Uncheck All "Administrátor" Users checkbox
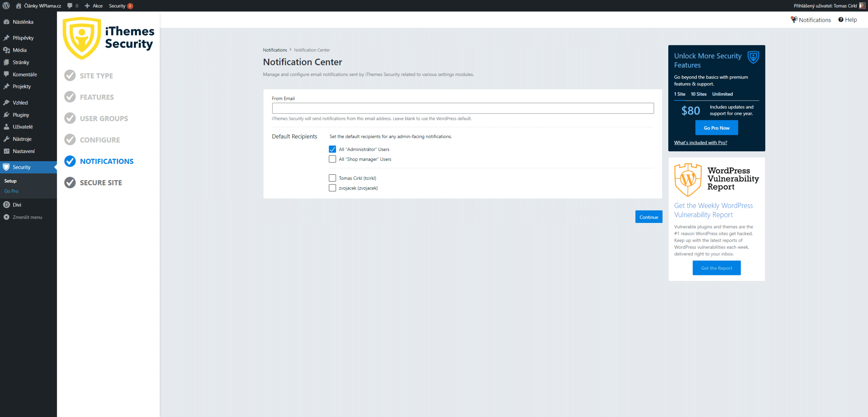 click(332, 149)
